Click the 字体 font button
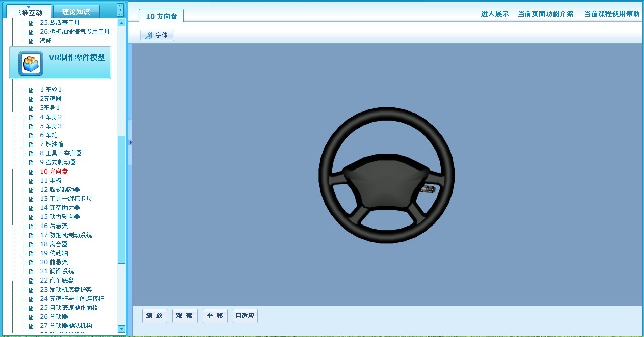Image resolution: width=644 pixels, height=337 pixels. (157, 35)
